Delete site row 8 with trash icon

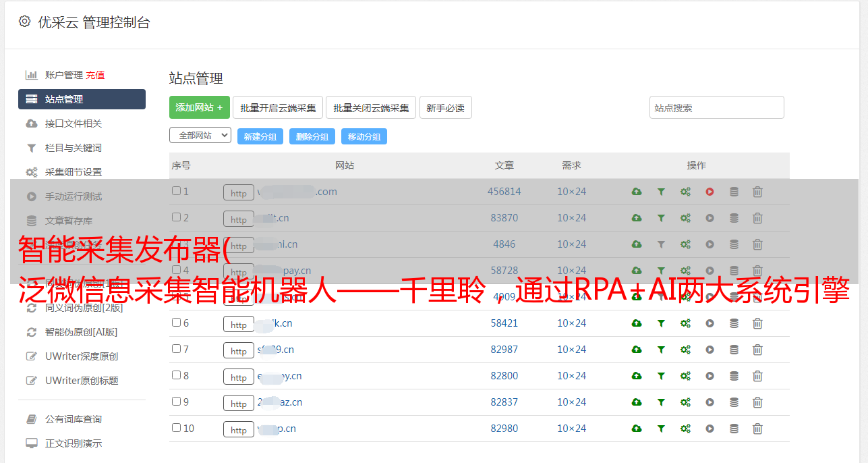click(x=757, y=376)
